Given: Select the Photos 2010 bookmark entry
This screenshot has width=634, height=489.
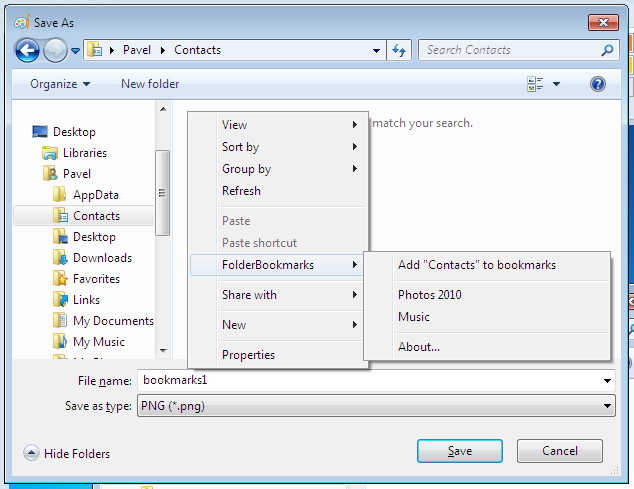Looking at the screenshot, I should point(430,295).
